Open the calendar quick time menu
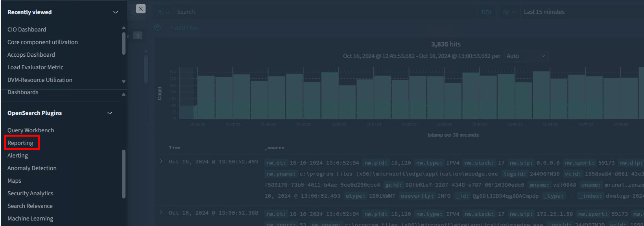 tap(509, 12)
